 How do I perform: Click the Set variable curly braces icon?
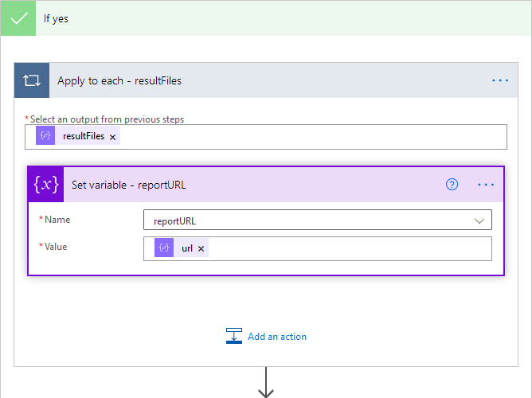pyautogui.click(x=45, y=185)
